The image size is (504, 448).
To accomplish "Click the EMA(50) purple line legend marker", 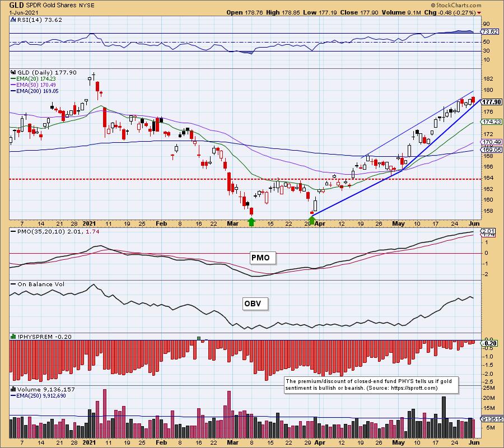I will tap(13, 85).
